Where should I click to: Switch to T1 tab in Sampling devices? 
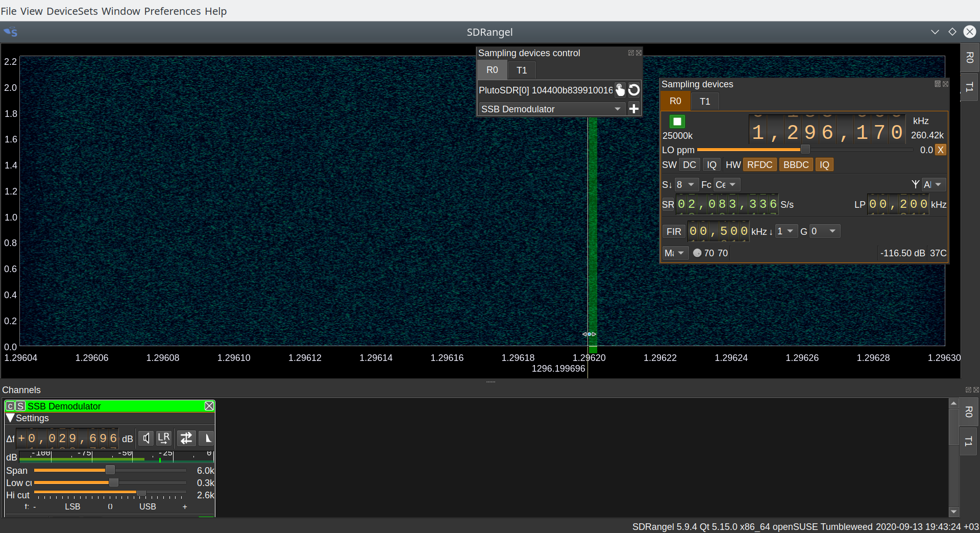pyautogui.click(x=705, y=101)
